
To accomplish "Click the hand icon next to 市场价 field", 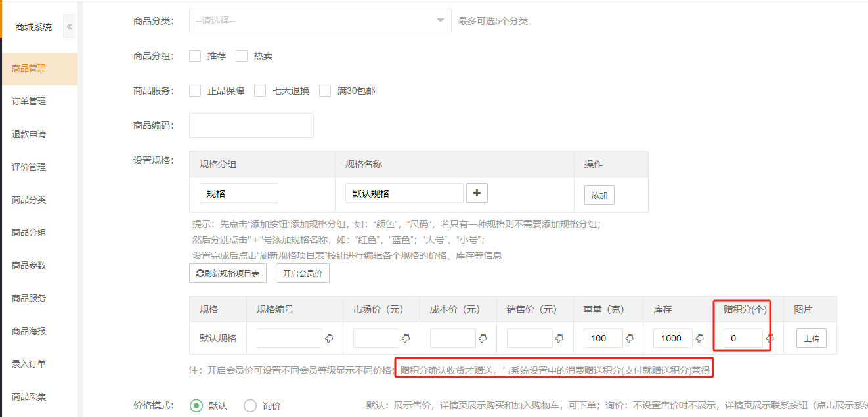I will (406, 338).
